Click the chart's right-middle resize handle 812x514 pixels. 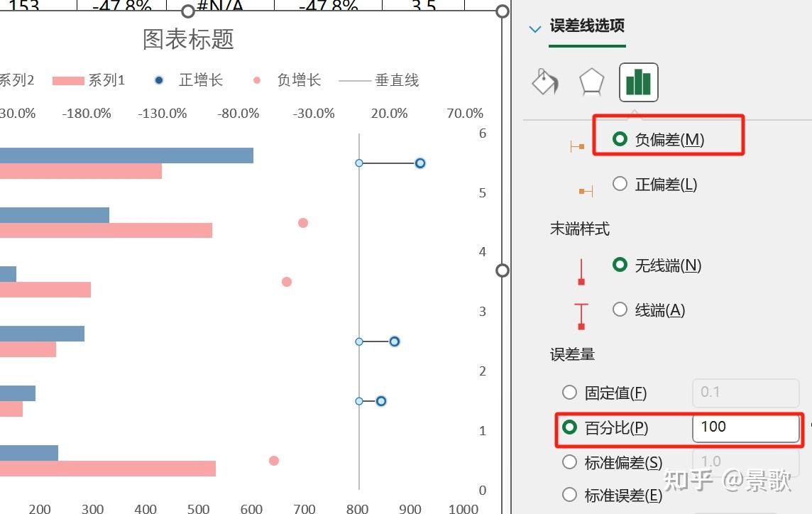(x=502, y=270)
